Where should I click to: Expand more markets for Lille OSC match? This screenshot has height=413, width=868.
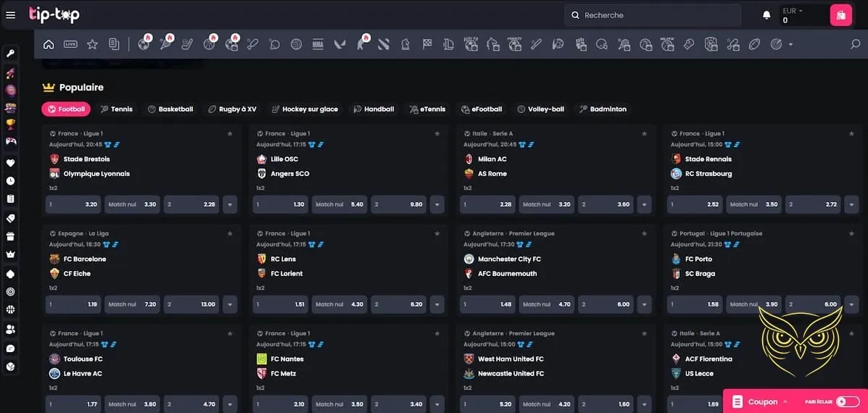437,204
